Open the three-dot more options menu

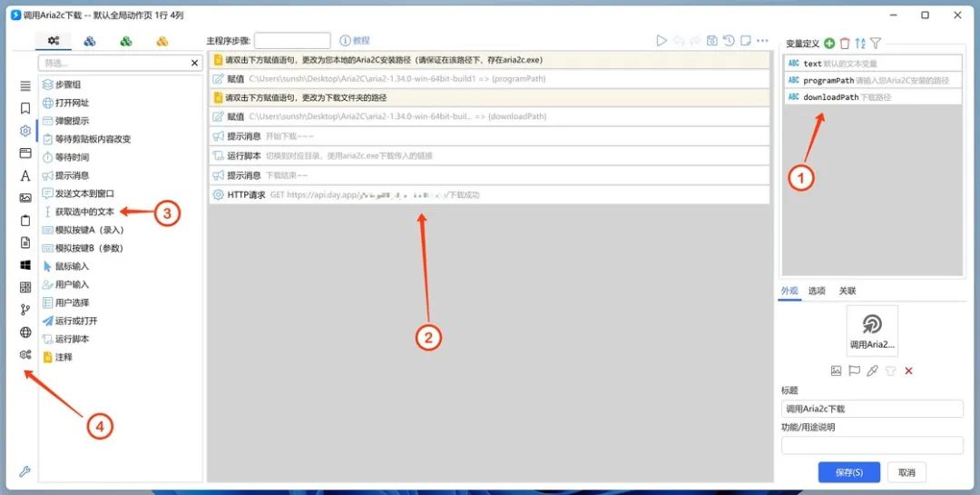762,41
